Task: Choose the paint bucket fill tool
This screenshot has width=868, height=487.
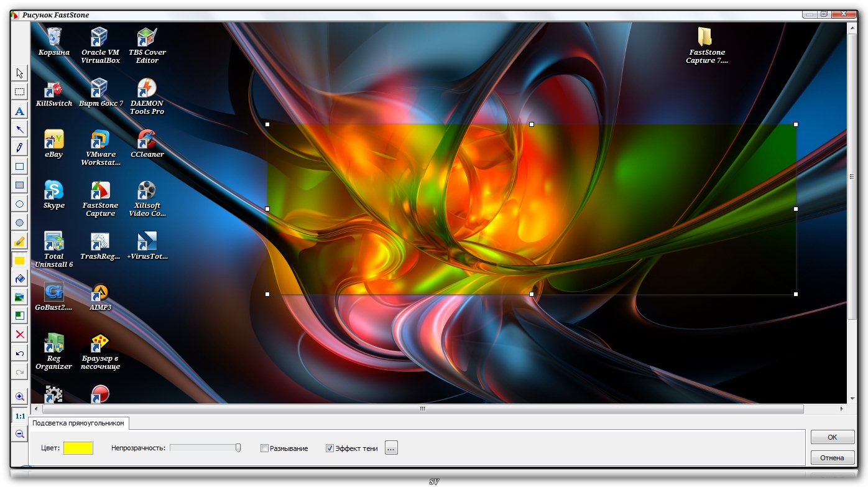Action: click(x=20, y=279)
